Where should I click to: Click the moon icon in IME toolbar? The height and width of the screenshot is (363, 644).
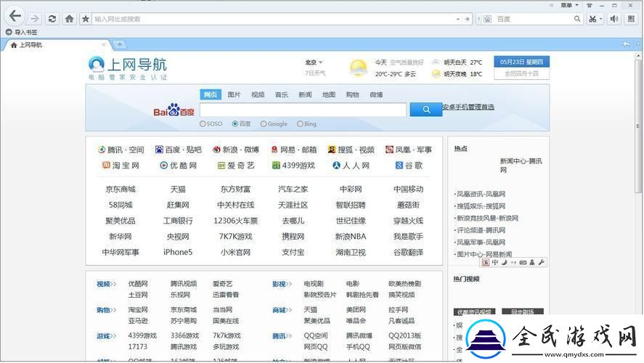pos(505,262)
